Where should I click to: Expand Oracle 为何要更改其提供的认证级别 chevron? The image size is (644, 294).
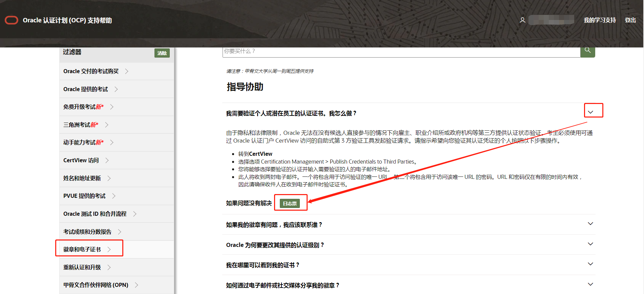(x=590, y=244)
